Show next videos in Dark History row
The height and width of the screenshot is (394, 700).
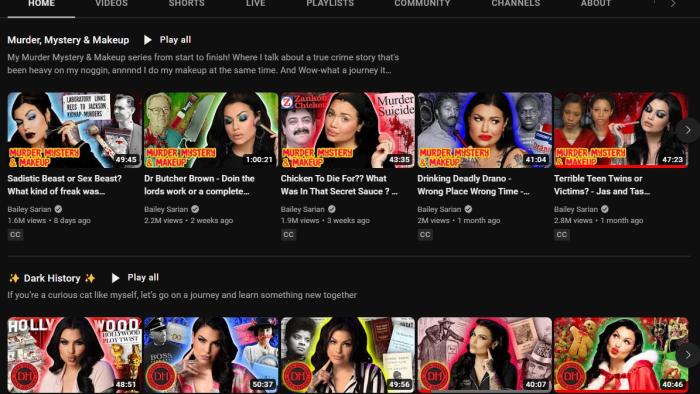[688, 355]
